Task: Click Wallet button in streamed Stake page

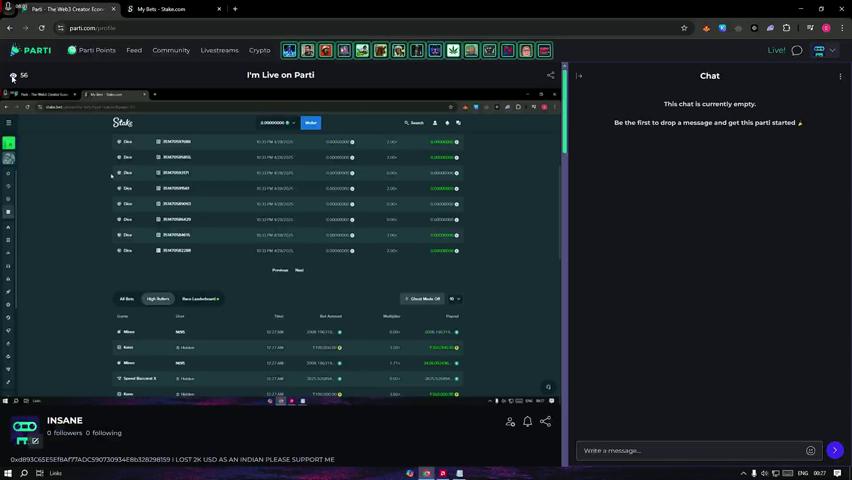Action: click(x=311, y=123)
